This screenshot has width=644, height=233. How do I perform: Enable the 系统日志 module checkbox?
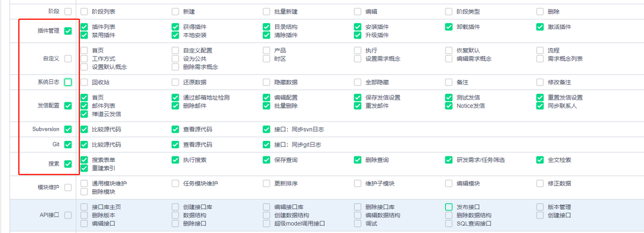(x=68, y=82)
